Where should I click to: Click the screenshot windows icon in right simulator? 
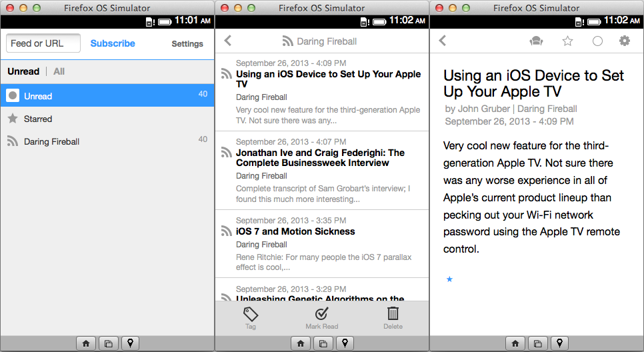point(537,343)
